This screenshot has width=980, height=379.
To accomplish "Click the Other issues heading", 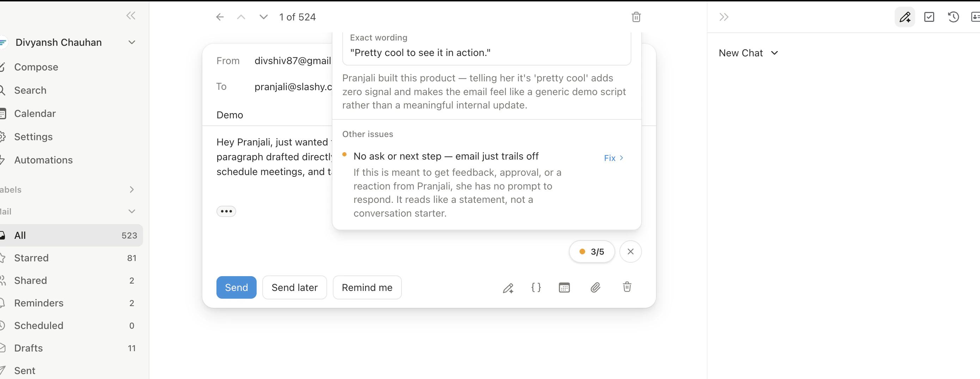I will 367,134.
